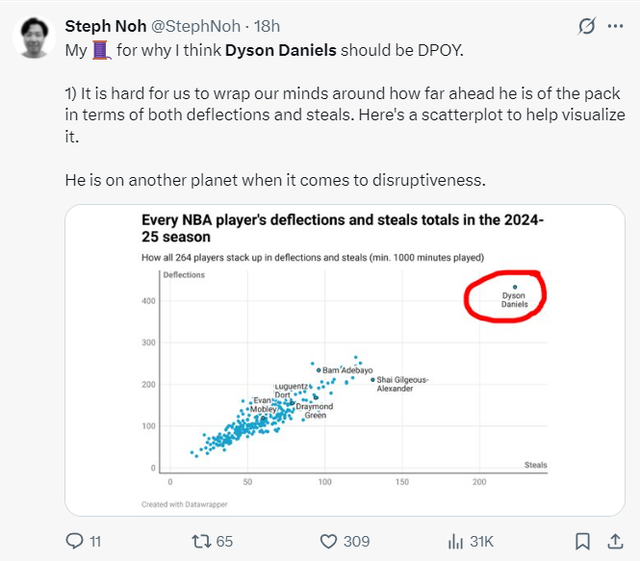Click the 31K views count
The image size is (640, 561).
(482, 541)
